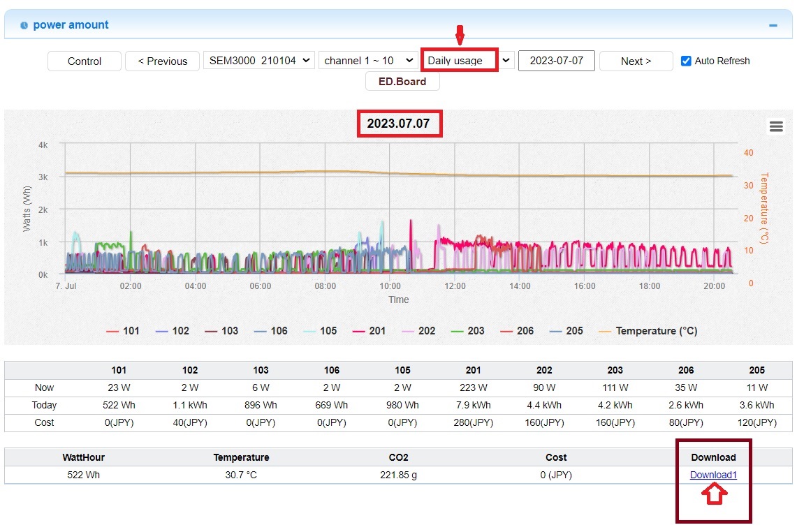Click the power amount panel title
797x532 pixels.
[x=71, y=25]
